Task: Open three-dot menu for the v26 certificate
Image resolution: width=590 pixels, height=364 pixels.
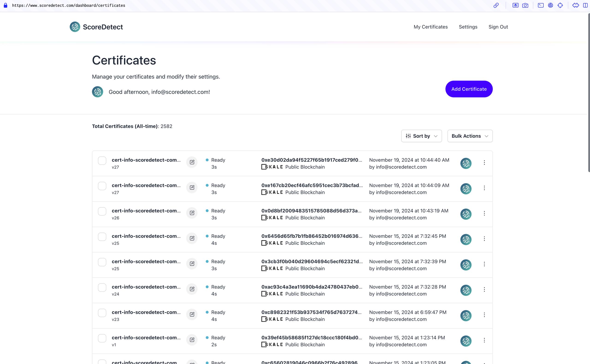Action: pyautogui.click(x=484, y=213)
